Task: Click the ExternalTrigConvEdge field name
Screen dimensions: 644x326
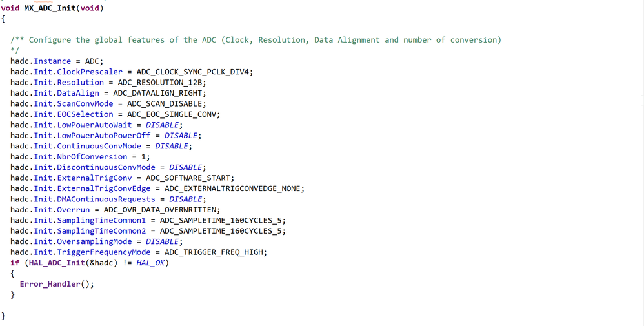Action: (x=103, y=188)
